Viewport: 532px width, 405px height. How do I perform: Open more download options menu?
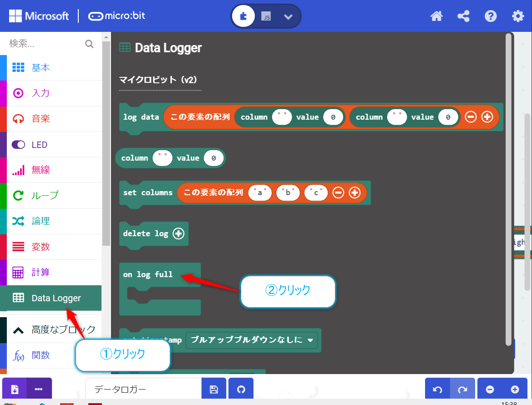point(39,389)
